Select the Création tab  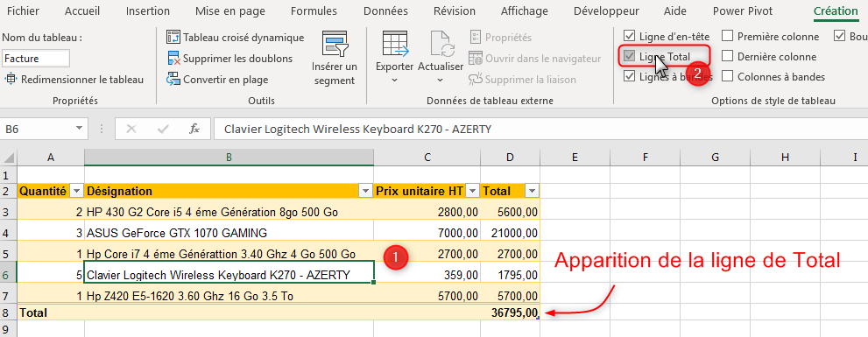coord(836,11)
